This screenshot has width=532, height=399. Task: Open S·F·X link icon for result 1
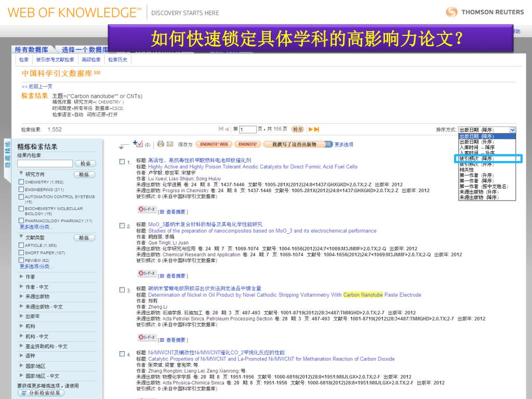pos(147,209)
